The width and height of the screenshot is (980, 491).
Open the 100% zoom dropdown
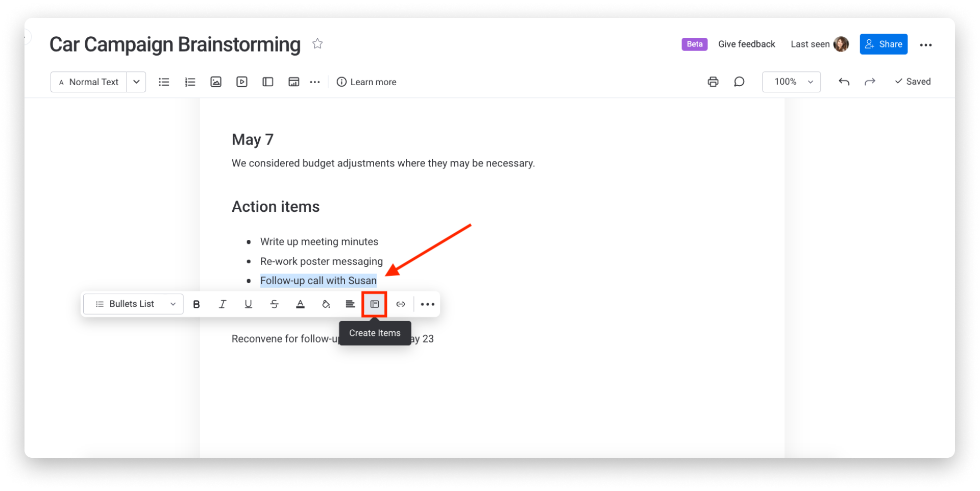click(791, 82)
